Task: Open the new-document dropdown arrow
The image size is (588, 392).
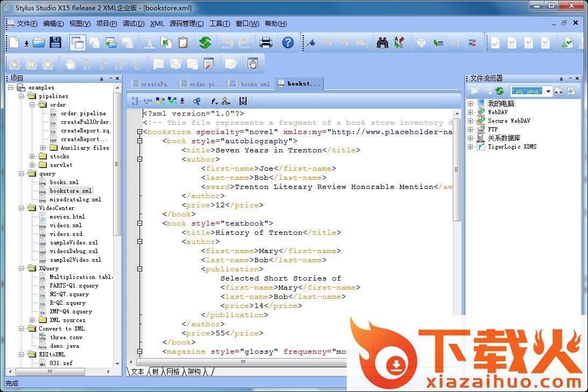Action: point(26,44)
